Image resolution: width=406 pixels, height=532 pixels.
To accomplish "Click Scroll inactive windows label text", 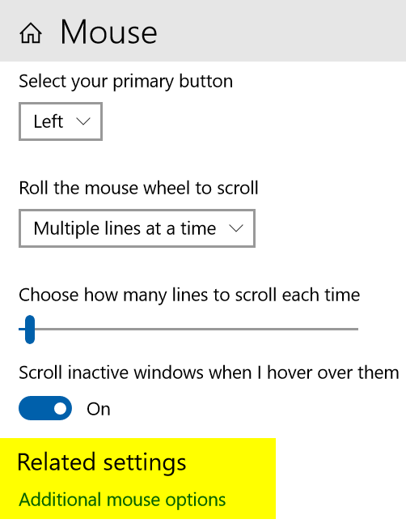I will point(209,372).
